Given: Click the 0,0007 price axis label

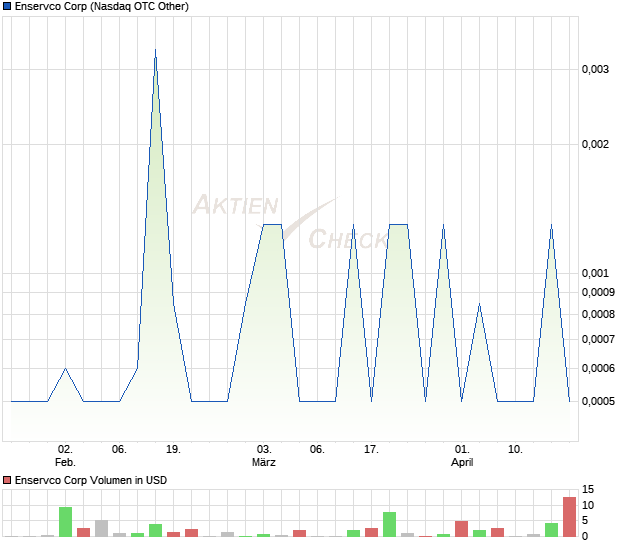Looking at the screenshot, I should pos(598,339).
